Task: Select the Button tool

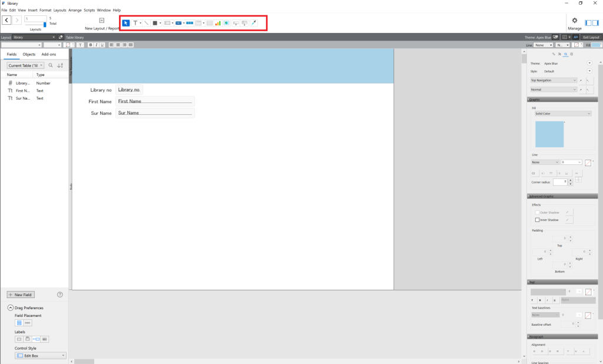Action: point(178,23)
